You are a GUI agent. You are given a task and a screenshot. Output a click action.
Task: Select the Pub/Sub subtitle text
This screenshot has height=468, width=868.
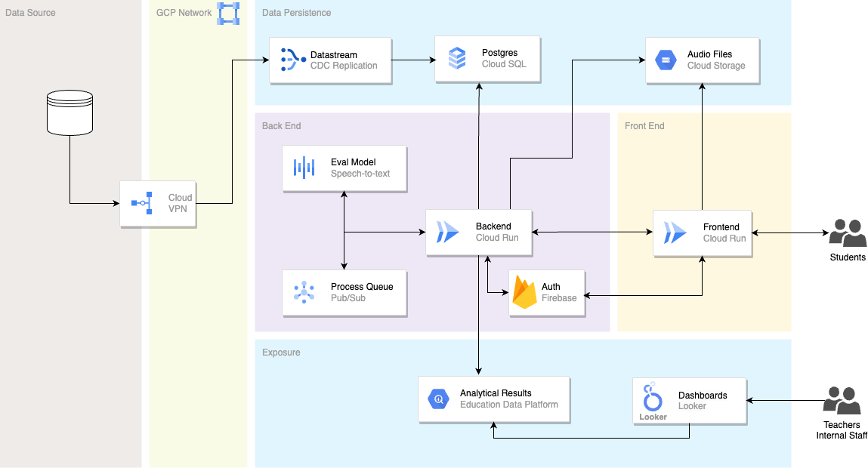click(x=348, y=297)
